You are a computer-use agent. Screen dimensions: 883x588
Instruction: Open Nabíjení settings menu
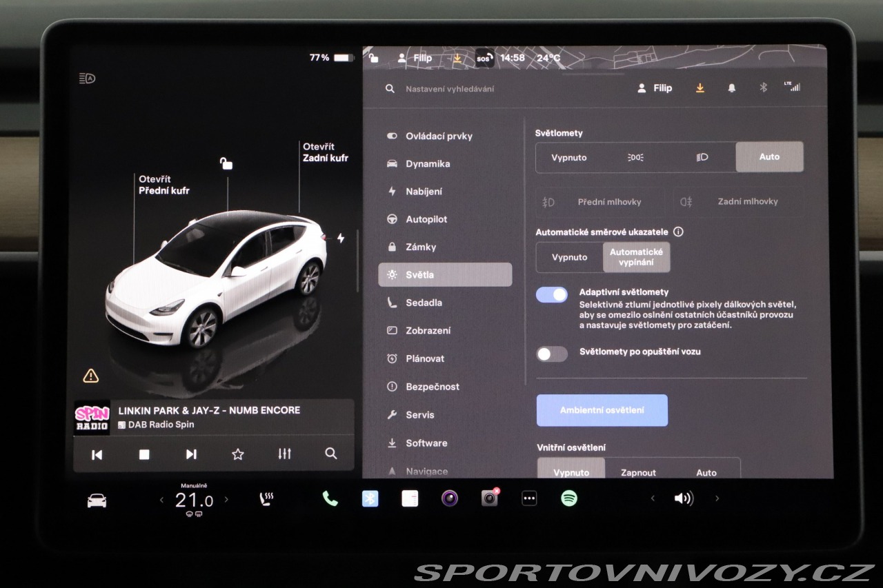[445, 191]
